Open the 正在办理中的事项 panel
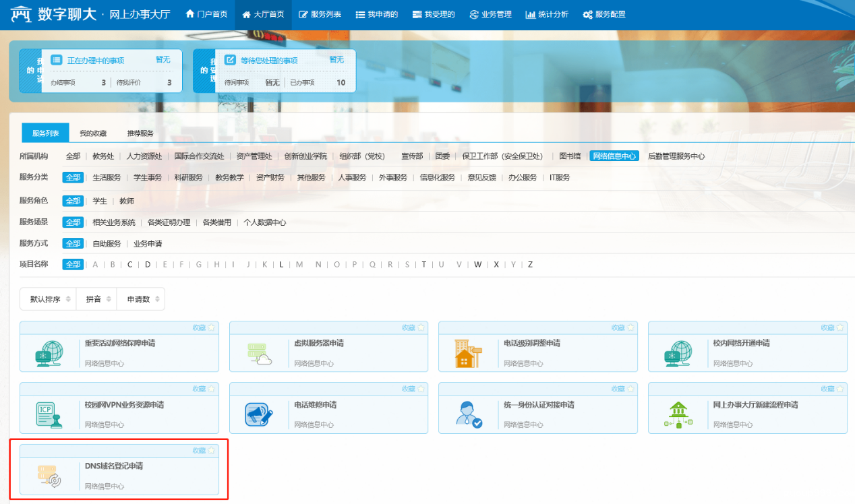 tap(96, 60)
